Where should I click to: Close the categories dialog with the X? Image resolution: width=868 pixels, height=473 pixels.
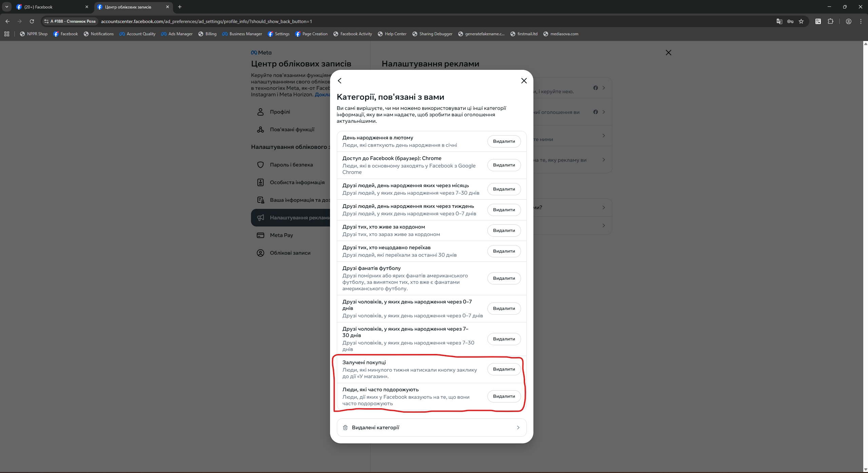[x=524, y=81]
